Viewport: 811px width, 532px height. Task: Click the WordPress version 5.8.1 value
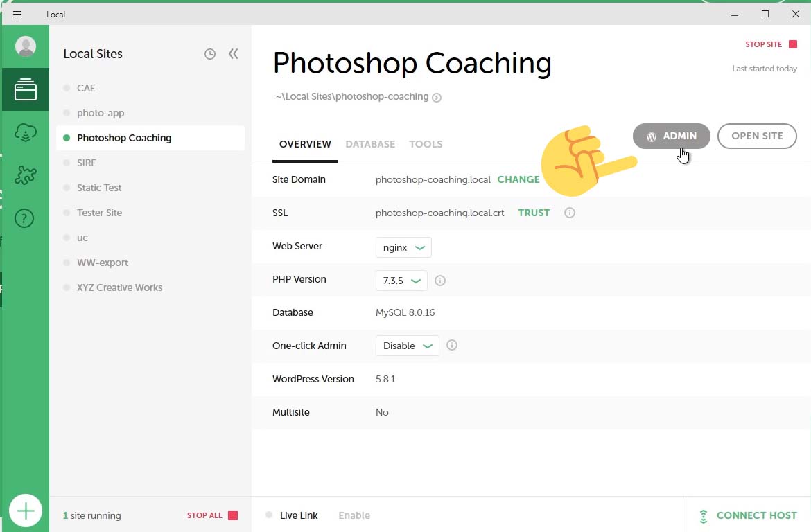(385, 379)
